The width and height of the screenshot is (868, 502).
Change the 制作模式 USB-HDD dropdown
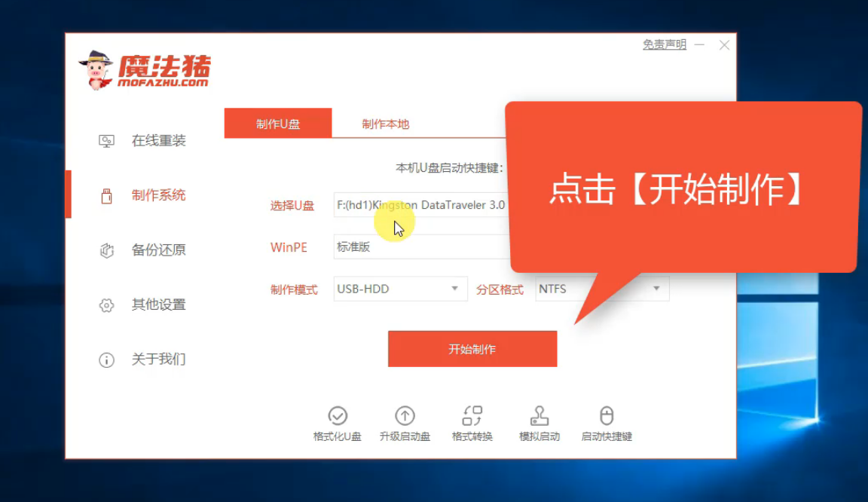(x=399, y=289)
